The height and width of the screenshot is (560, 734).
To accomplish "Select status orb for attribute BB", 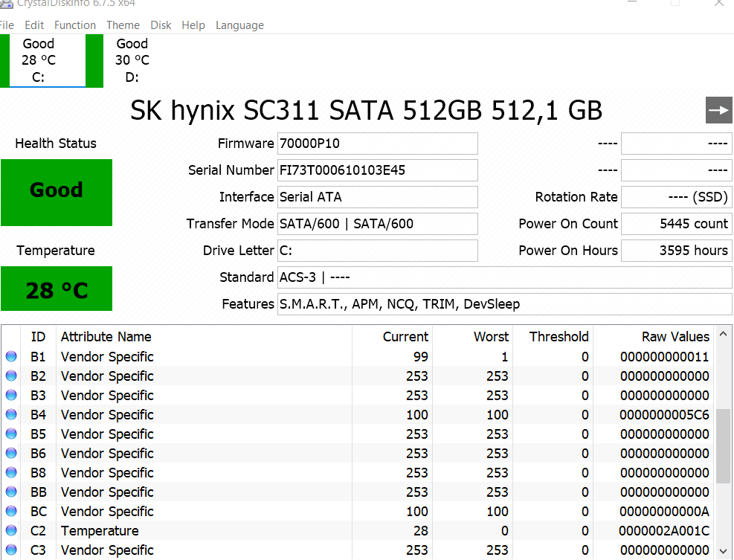I will click(11, 492).
